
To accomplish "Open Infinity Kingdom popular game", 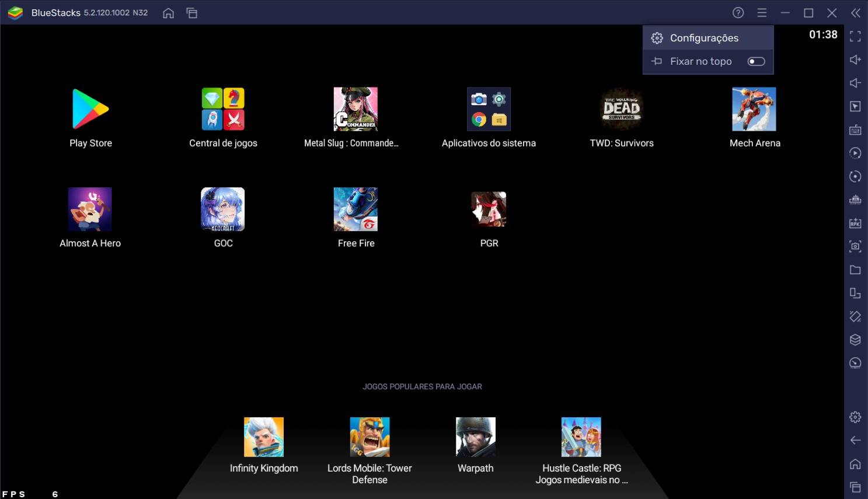I will (264, 437).
